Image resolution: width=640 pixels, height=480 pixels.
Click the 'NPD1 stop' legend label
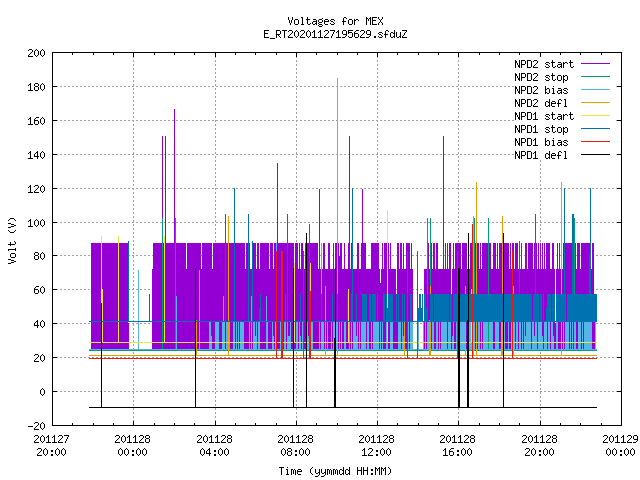point(541,129)
